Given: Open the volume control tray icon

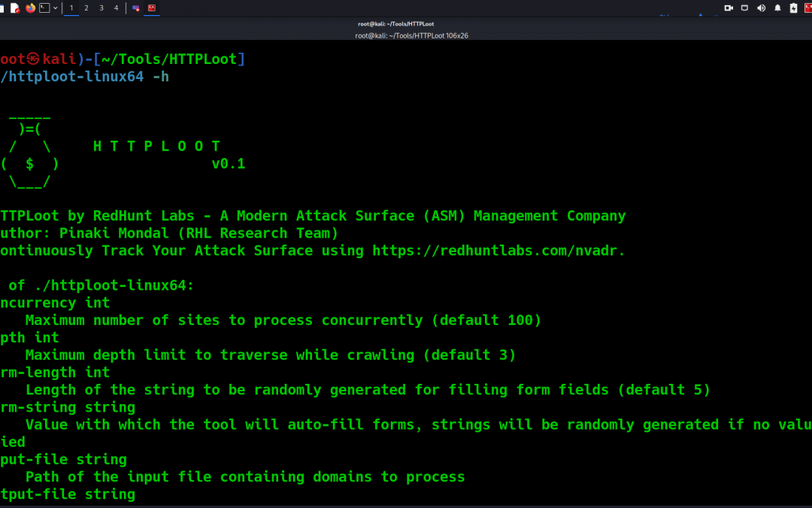Looking at the screenshot, I should [761, 8].
